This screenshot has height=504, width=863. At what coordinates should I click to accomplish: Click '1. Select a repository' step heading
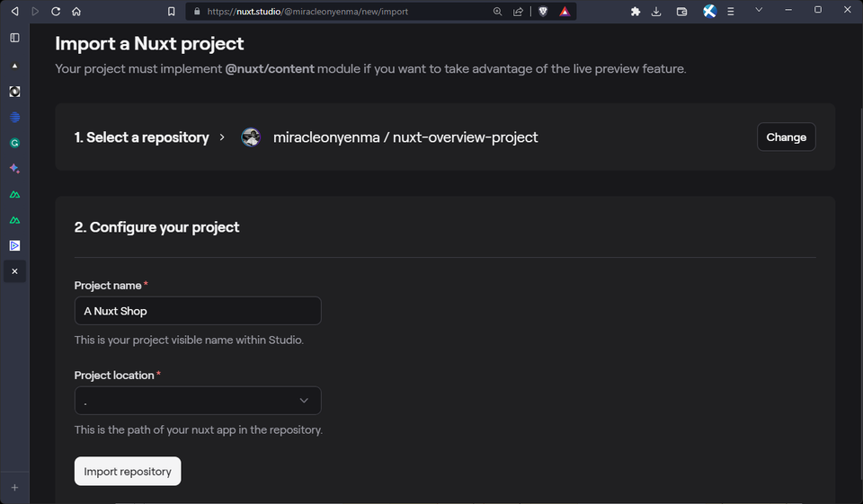click(x=141, y=137)
